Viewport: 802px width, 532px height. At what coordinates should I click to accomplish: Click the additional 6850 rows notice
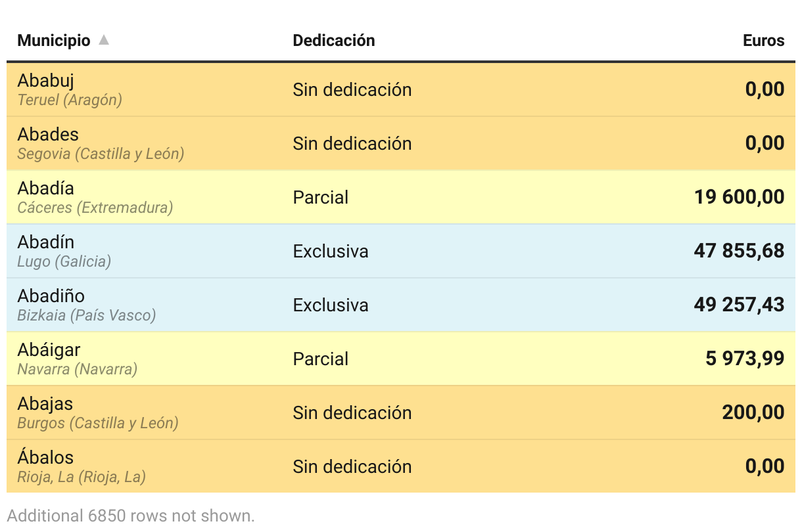click(x=131, y=516)
